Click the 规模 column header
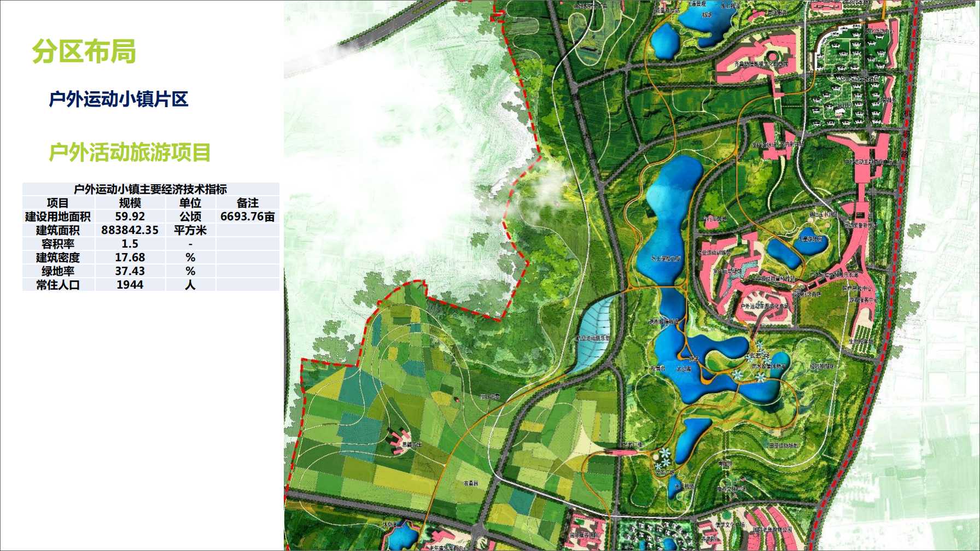The image size is (980, 551). [x=130, y=203]
